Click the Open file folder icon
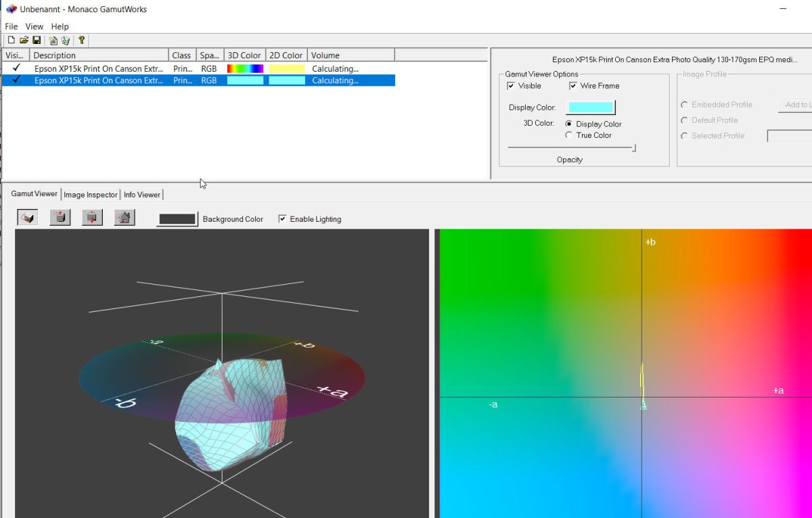This screenshot has height=518, width=812. click(24, 41)
